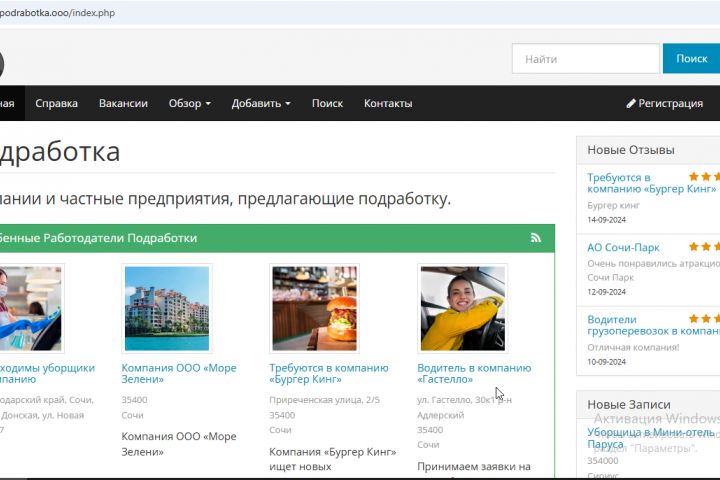Click the pencil icon next to Регистрация
Viewport: 720px width, 480px height.
tap(631, 104)
